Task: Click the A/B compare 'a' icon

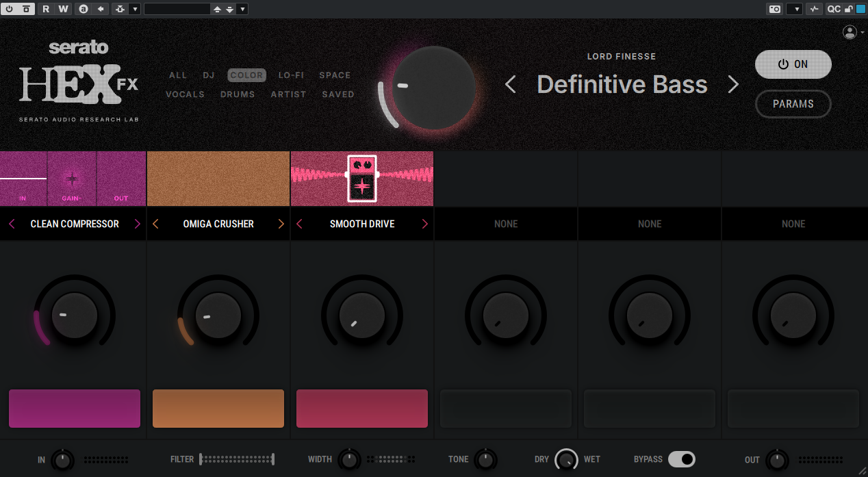Action: coord(84,9)
